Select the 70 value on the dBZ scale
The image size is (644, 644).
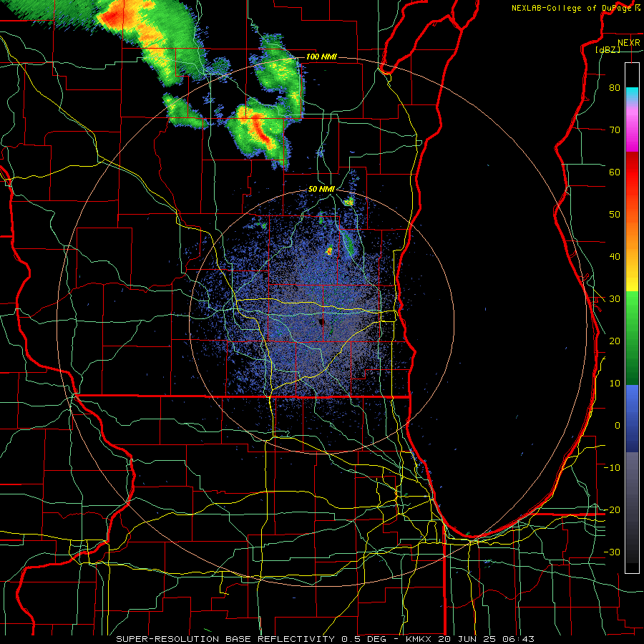(615, 130)
